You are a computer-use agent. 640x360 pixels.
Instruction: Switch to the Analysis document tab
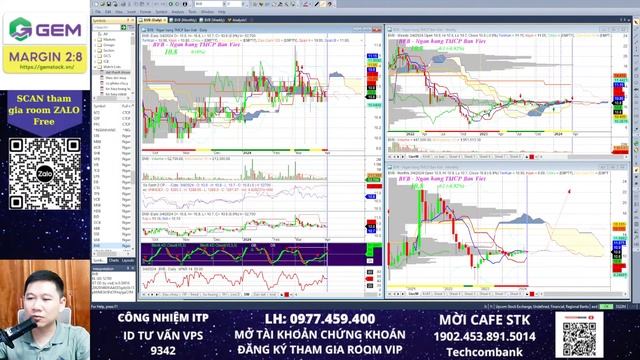[238, 20]
